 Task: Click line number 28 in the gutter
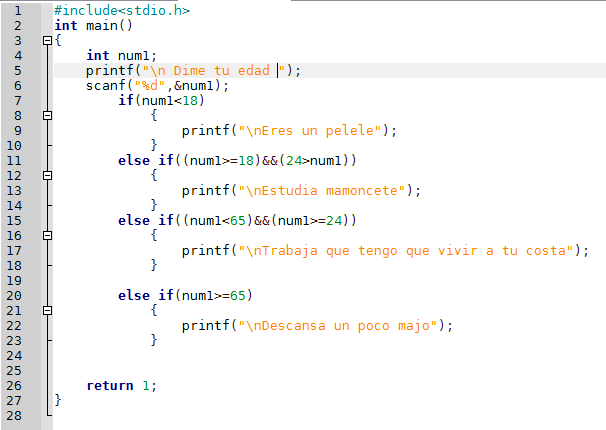tap(14, 416)
